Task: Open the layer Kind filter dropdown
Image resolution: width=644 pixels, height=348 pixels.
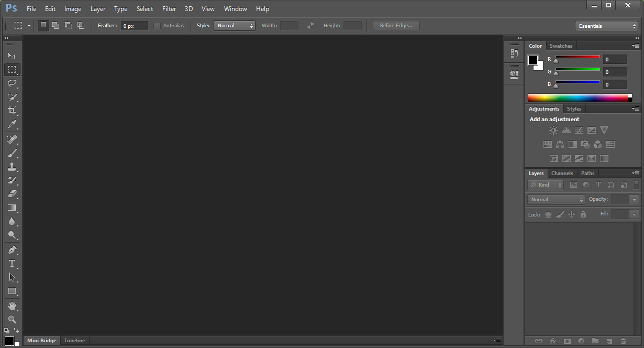Action: click(x=546, y=185)
